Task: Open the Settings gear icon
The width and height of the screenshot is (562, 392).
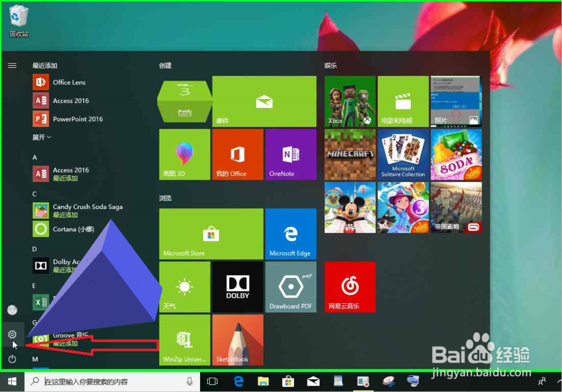Action: tap(12, 334)
